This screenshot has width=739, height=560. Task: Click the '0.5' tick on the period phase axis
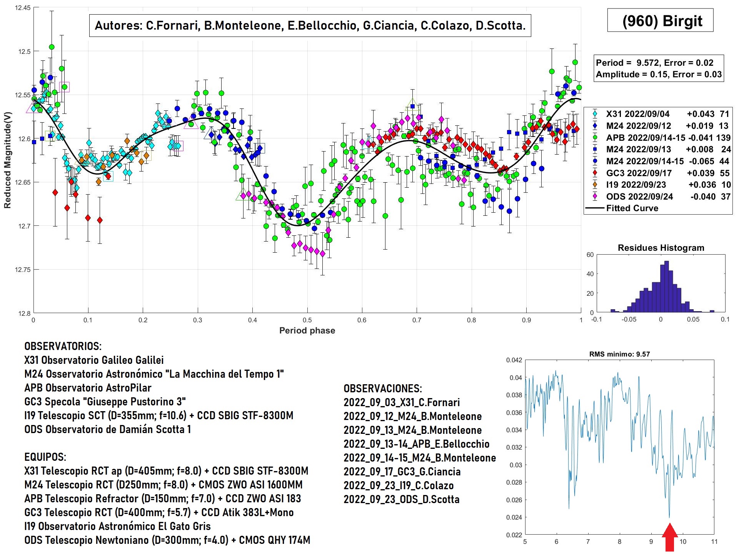point(307,320)
